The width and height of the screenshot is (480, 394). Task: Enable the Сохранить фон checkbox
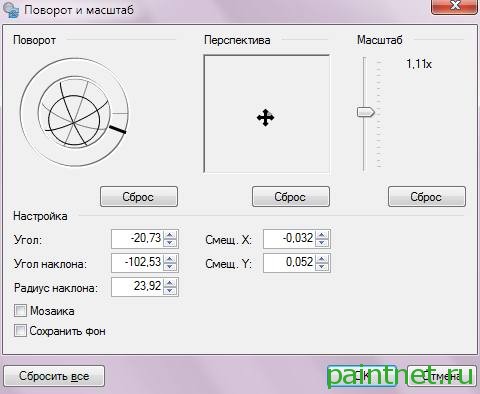tap(20, 331)
